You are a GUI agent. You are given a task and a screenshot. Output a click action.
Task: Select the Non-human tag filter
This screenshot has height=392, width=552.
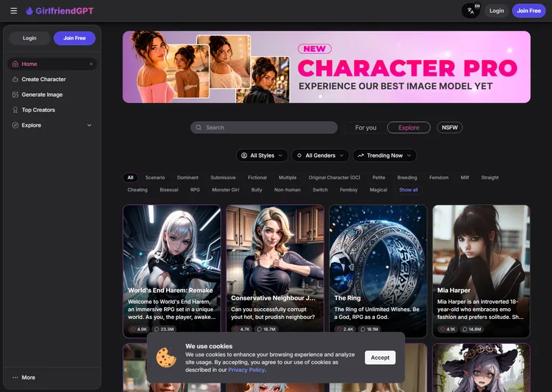(287, 190)
